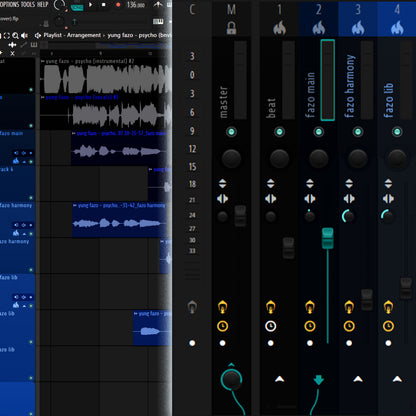
Task: Open the OPTIONS menu
Action: pos(10,4)
